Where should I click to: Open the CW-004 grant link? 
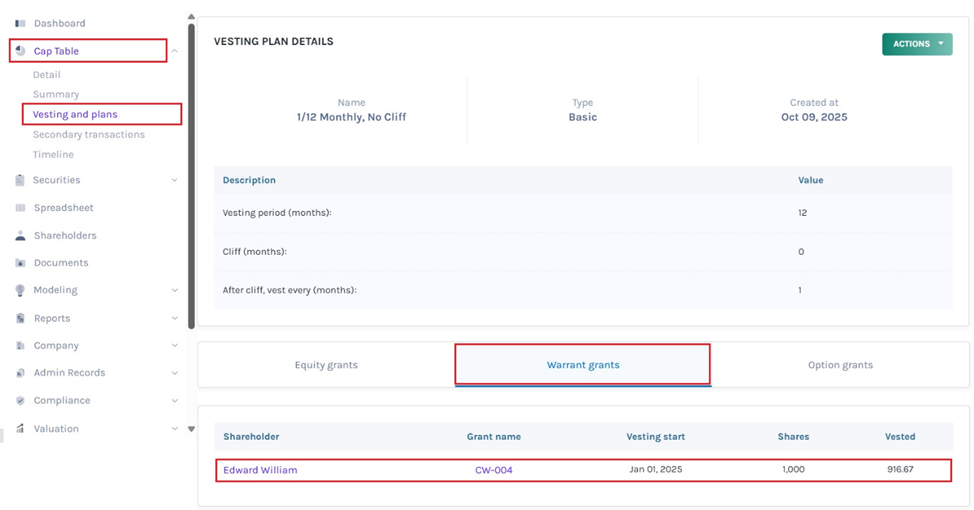point(494,470)
